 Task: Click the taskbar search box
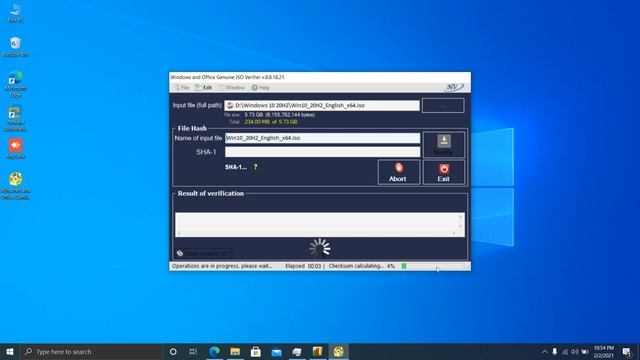tap(91, 351)
